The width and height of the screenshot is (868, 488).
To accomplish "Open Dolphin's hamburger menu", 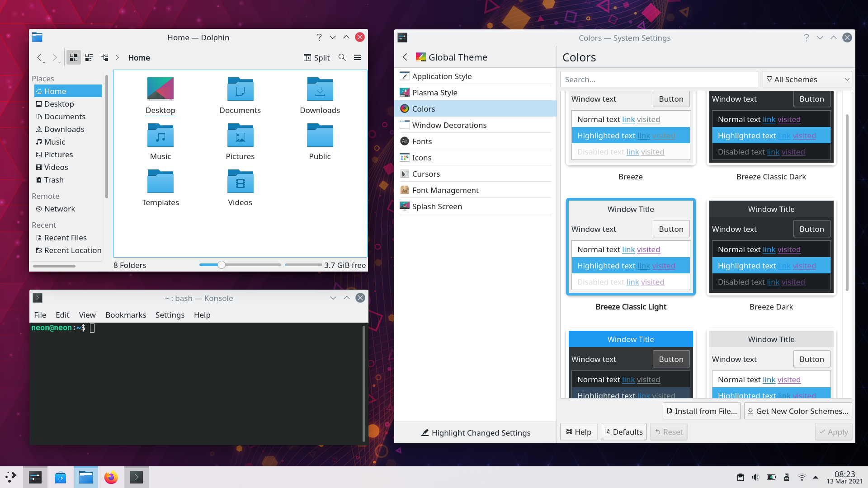I will coord(358,57).
